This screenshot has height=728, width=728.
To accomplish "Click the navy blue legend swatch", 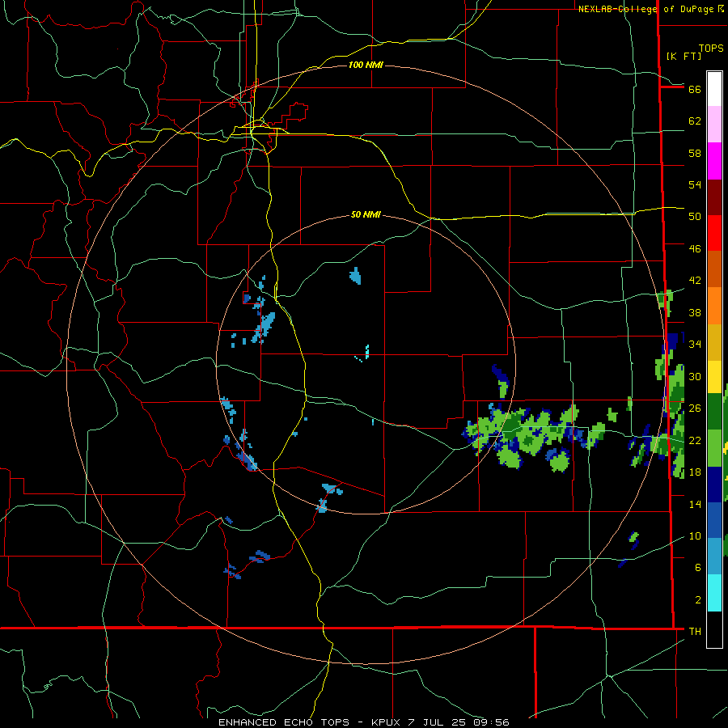I will 714,485.
